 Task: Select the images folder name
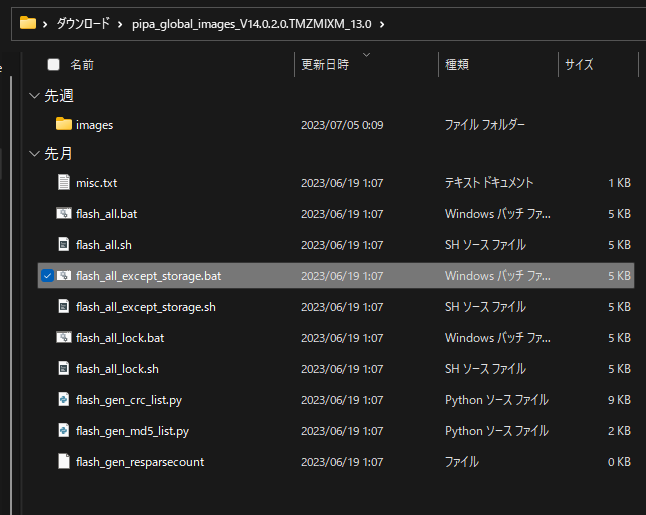pos(94,125)
